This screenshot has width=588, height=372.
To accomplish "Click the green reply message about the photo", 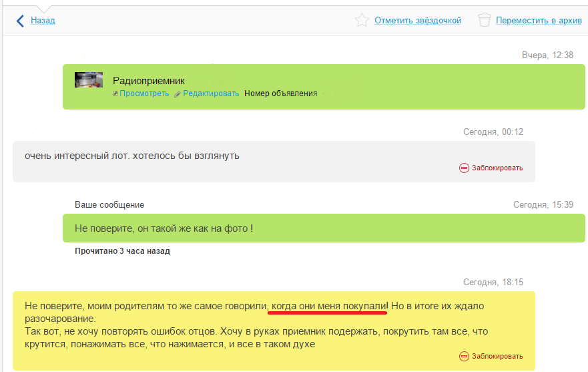I will pyautogui.click(x=164, y=229).
